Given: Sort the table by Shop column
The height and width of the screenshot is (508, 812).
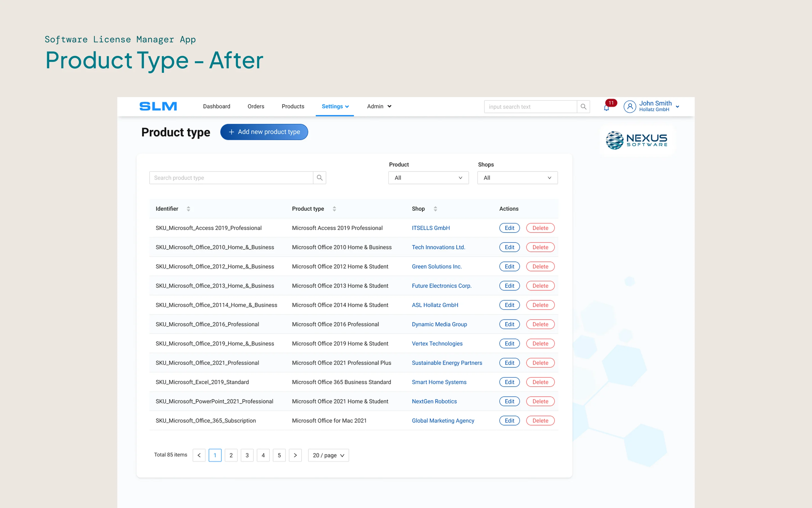Looking at the screenshot, I should point(435,209).
